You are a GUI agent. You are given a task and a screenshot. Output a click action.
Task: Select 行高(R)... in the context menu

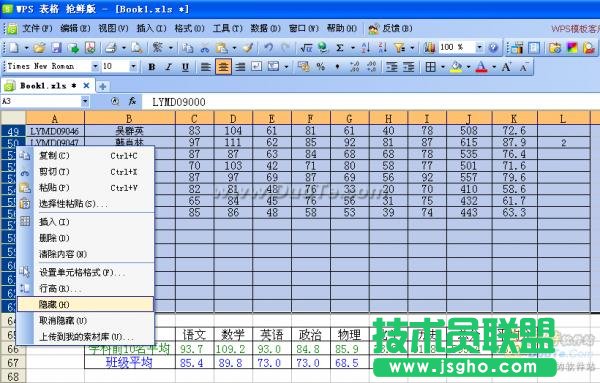[85, 288]
